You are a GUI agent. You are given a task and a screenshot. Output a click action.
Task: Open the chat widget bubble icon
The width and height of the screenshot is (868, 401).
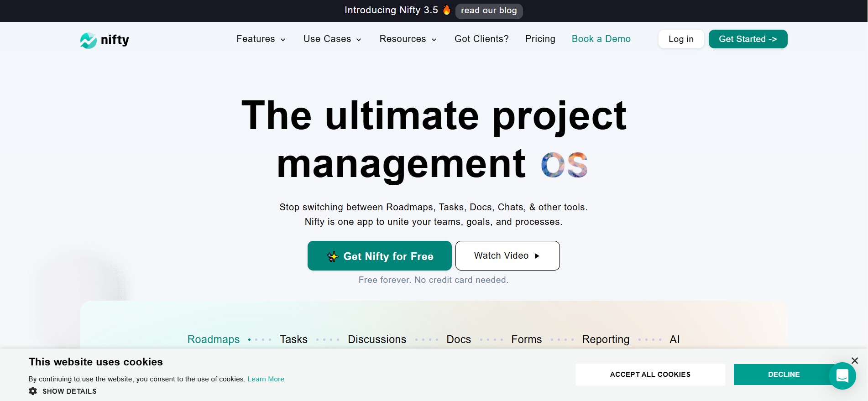pyautogui.click(x=842, y=376)
